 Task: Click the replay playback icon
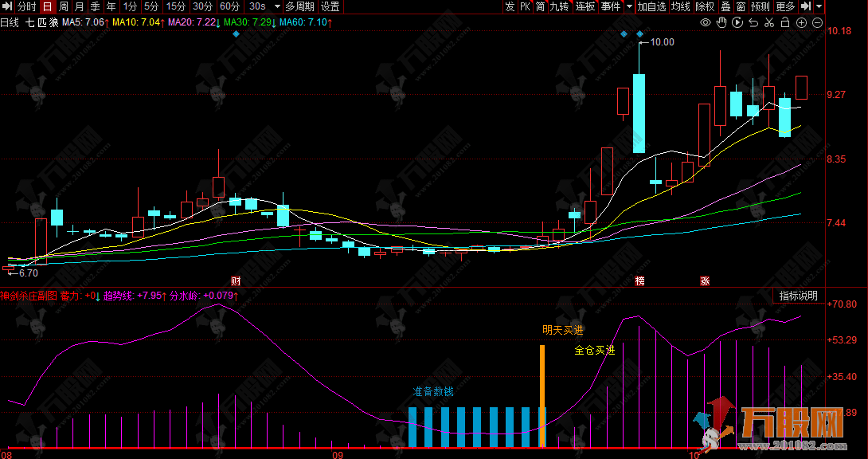(x=737, y=22)
